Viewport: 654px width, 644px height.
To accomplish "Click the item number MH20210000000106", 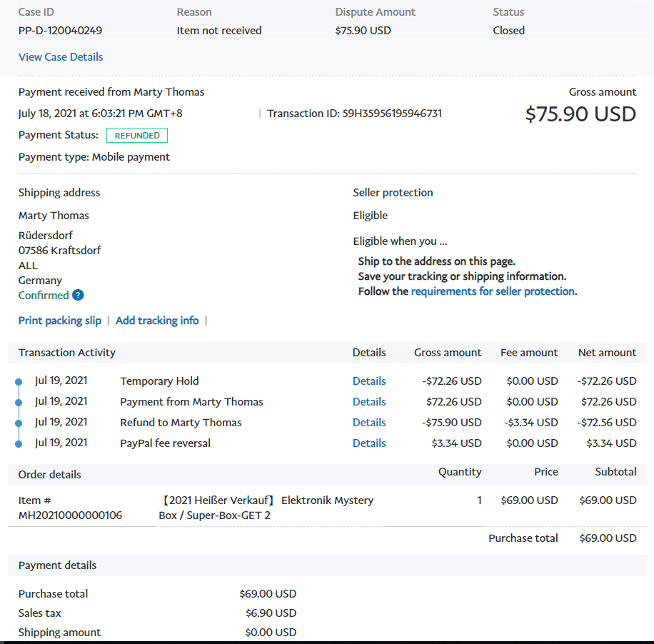I will click(x=70, y=515).
